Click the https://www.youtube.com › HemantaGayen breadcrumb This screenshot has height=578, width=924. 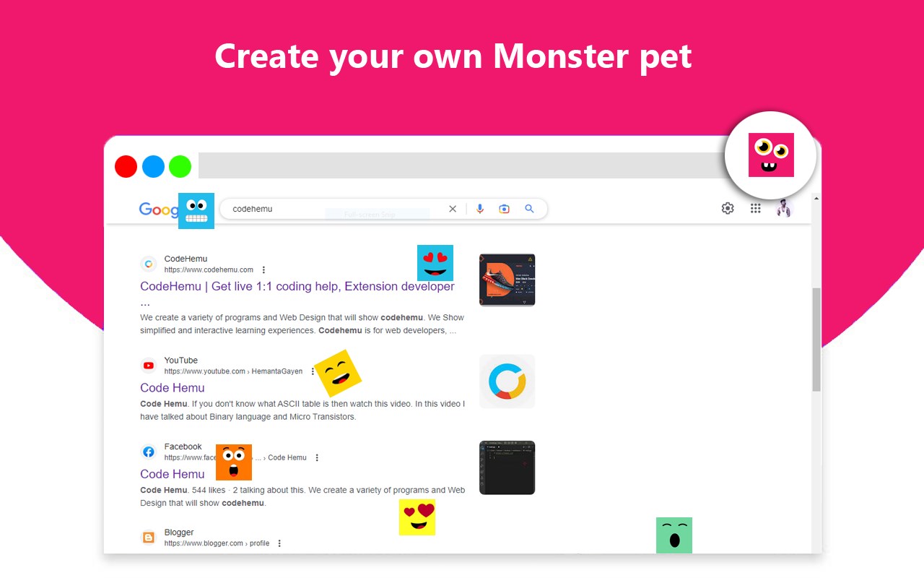pyautogui.click(x=233, y=371)
